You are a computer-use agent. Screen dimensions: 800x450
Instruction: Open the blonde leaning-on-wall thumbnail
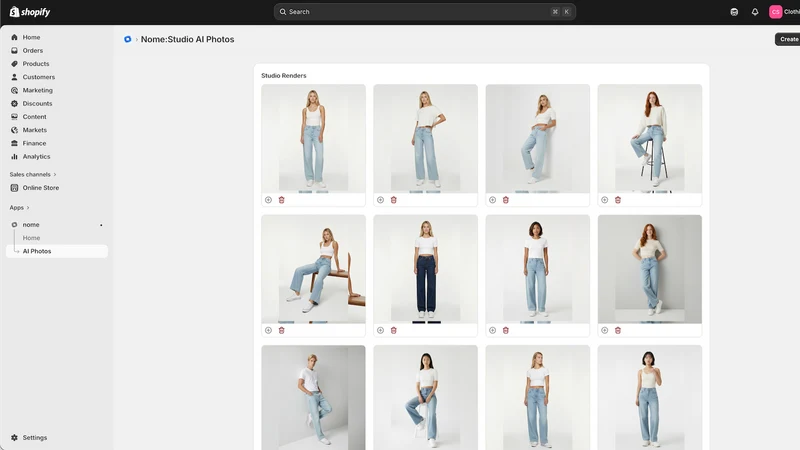click(x=538, y=139)
